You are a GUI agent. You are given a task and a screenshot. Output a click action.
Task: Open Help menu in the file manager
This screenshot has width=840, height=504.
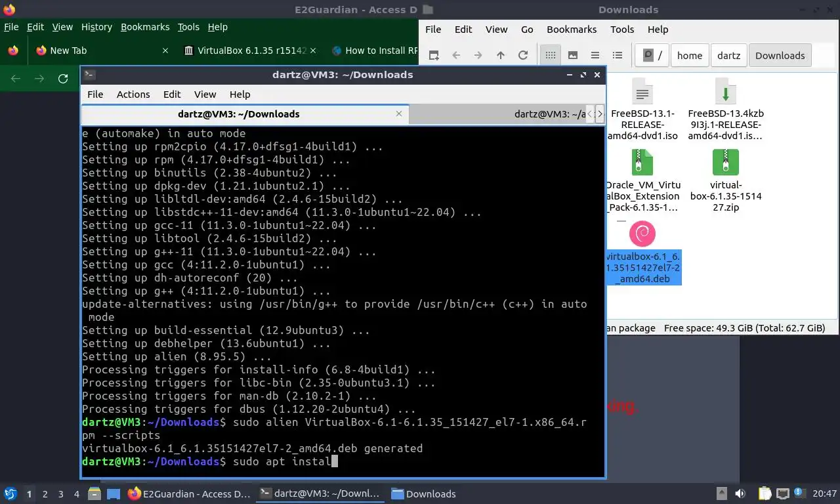click(658, 30)
